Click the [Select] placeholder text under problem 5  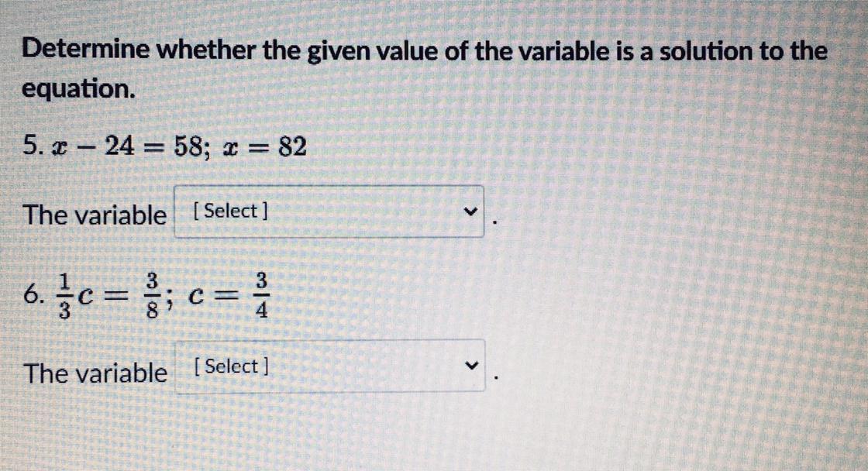coord(231,211)
